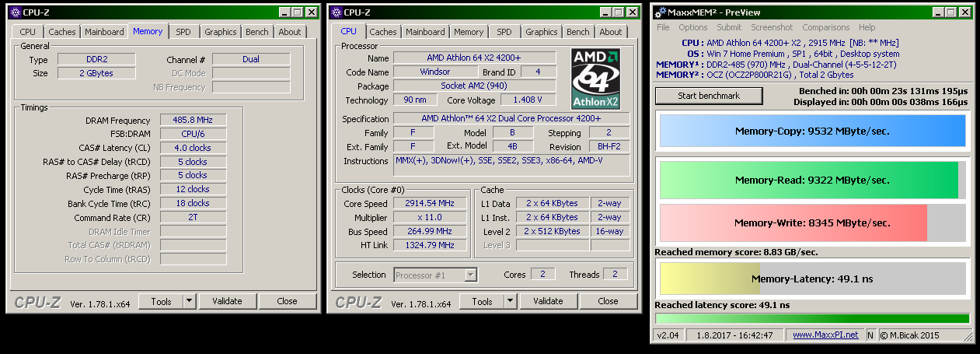Click the Package Socket AM2 (940) field
This screenshot has height=354, width=980.
[474, 86]
